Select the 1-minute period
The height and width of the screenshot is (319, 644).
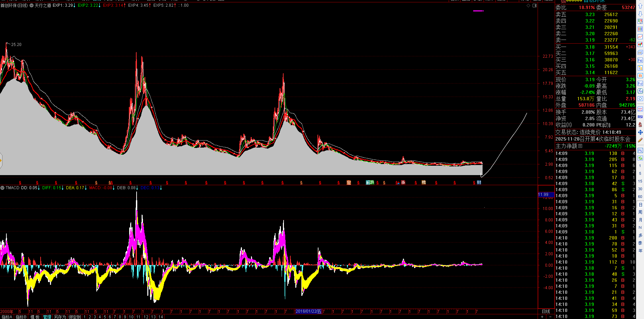coord(640,166)
